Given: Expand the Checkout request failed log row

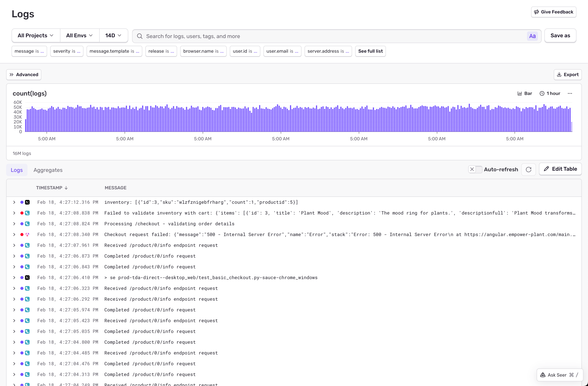Looking at the screenshot, I should pyautogui.click(x=14, y=234).
